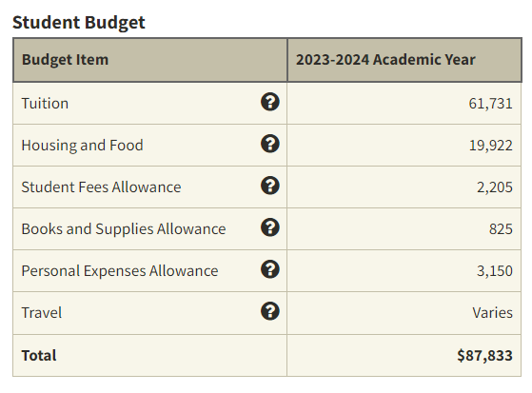Select the 19,922 housing amount
Screen dimensions: 532x393
coord(491,146)
